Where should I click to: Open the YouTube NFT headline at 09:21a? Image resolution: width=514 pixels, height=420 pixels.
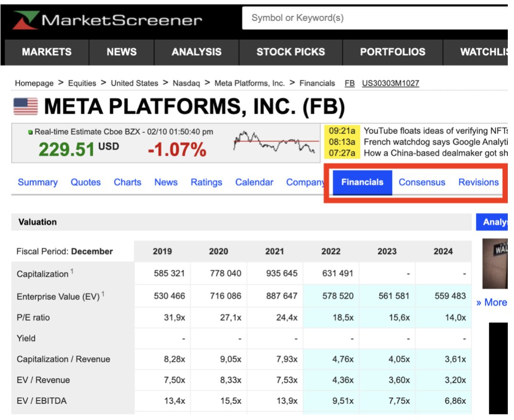click(435, 131)
